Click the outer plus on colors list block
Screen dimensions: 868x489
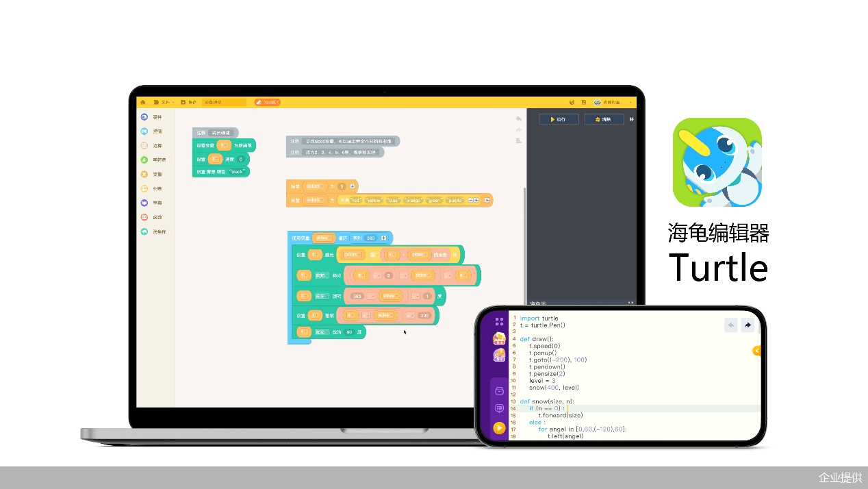[487, 200]
